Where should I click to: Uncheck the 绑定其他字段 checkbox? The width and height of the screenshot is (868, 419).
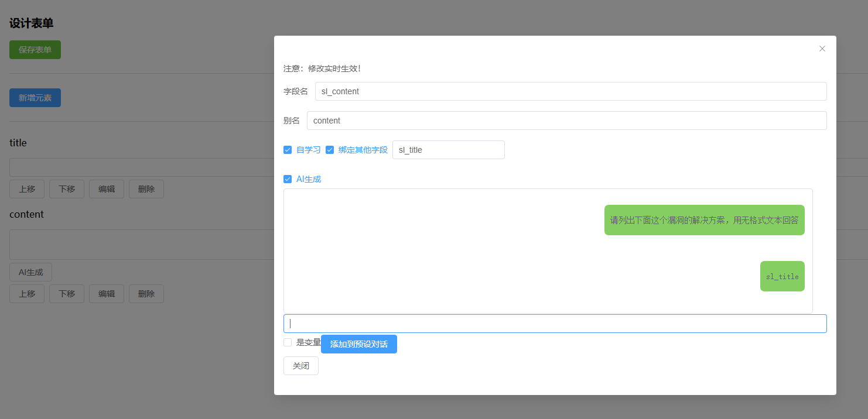coord(330,150)
